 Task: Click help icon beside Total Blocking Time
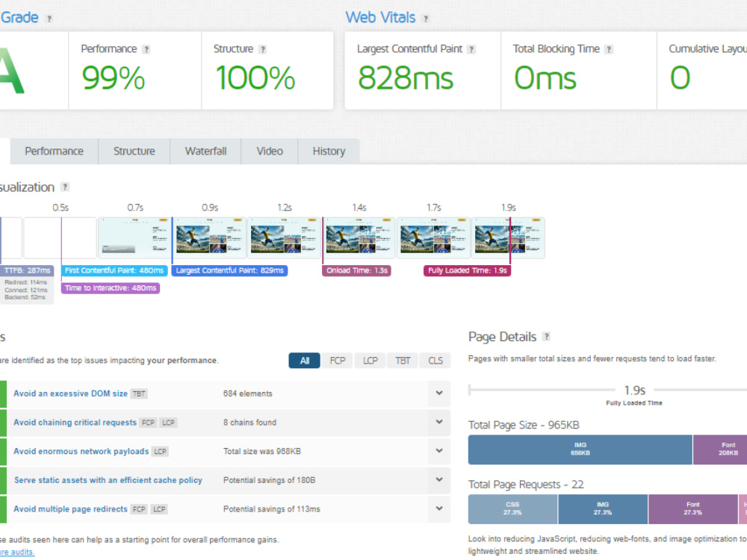(608, 49)
